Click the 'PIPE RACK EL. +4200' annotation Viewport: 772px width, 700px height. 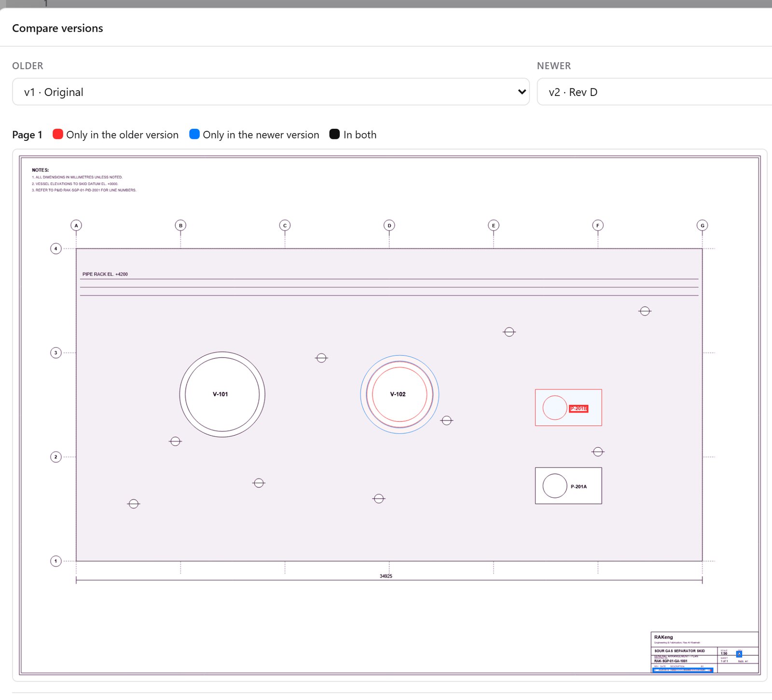point(105,274)
